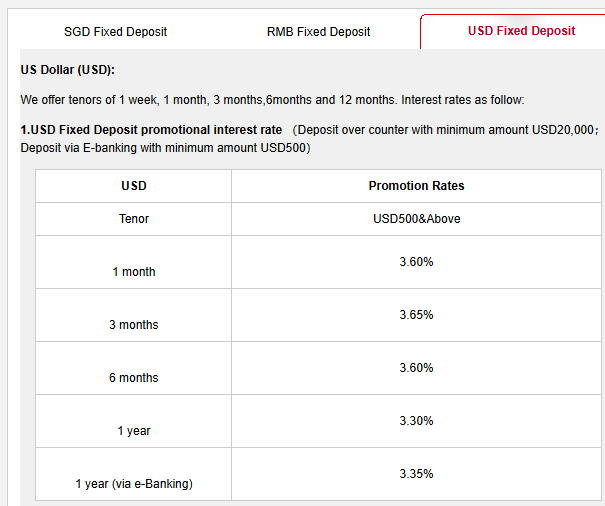Image resolution: width=605 pixels, height=506 pixels.
Task: Click the USD500&Above cell
Action: [x=416, y=219]
